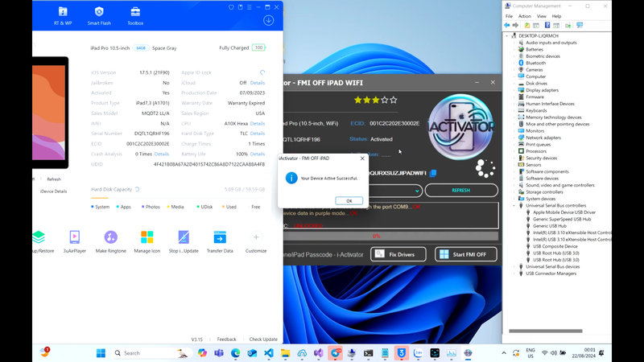The width and height of the screenshot is (644, 362).
Task: Click the taskbar Search box
Action: click(151, 353)
